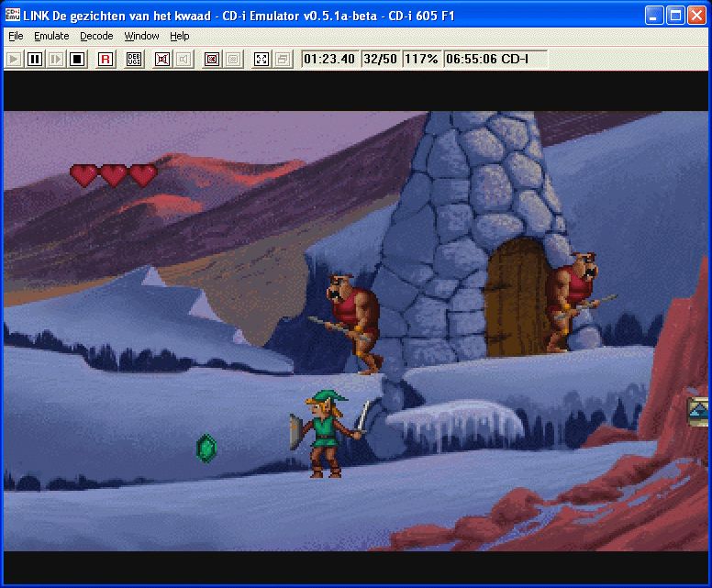Click the grey speaker audio icon
This screenshot has height=588, width=712.
click(184, 59)
